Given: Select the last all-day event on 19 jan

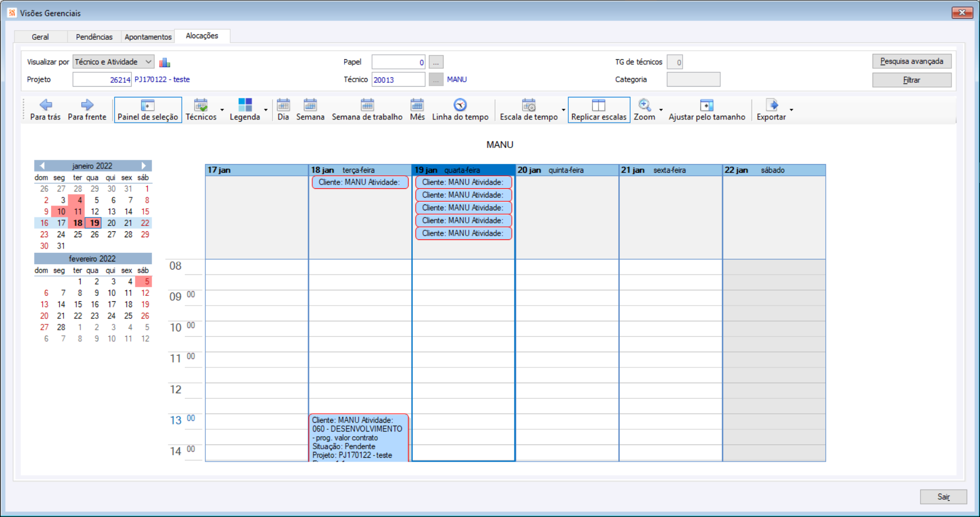Looking at the screenshot, I should 463,233.
